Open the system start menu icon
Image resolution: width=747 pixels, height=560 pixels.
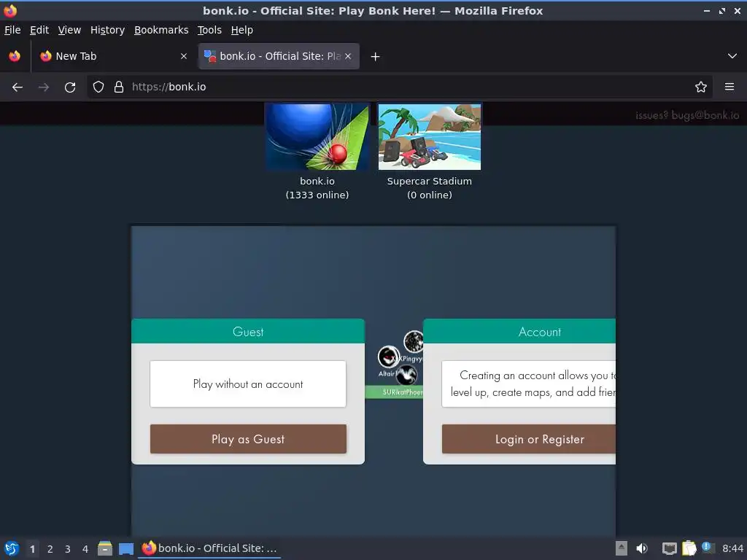(12, 548)
